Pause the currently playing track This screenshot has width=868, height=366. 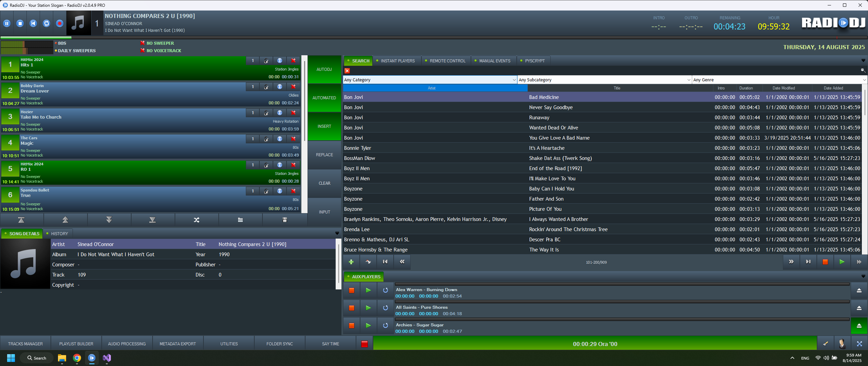pyautogui.click(x=7, y=23)
